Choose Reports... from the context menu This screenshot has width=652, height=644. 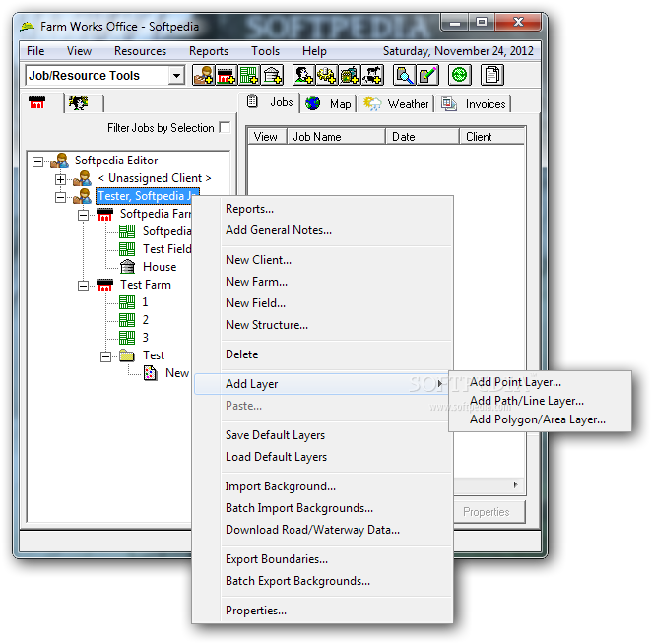point(323,209)
